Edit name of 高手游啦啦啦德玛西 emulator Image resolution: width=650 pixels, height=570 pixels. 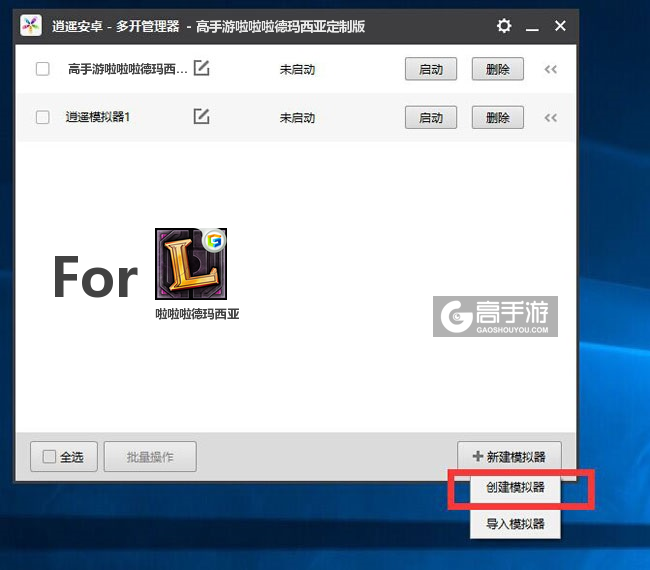[x=201, y=68]
